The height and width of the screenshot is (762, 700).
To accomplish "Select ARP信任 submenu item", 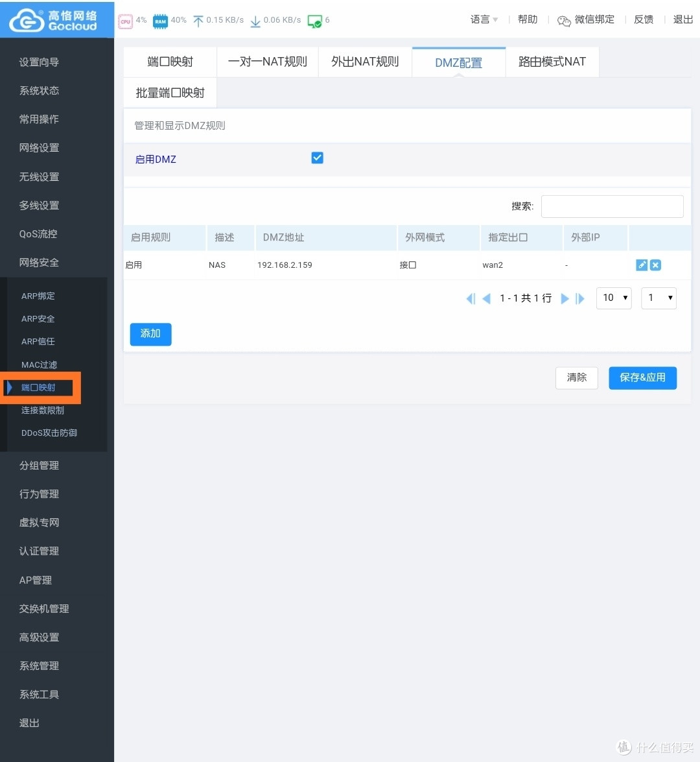I will 38,342.
